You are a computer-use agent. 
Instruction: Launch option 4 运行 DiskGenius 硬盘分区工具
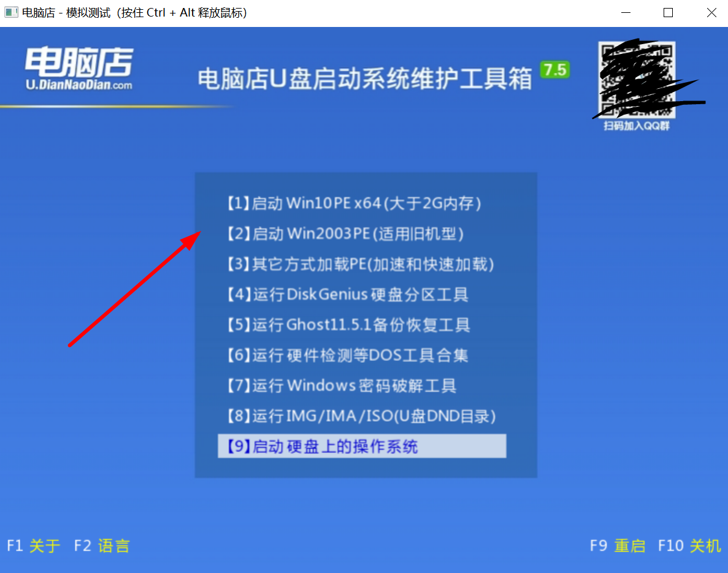pos(347,295)
